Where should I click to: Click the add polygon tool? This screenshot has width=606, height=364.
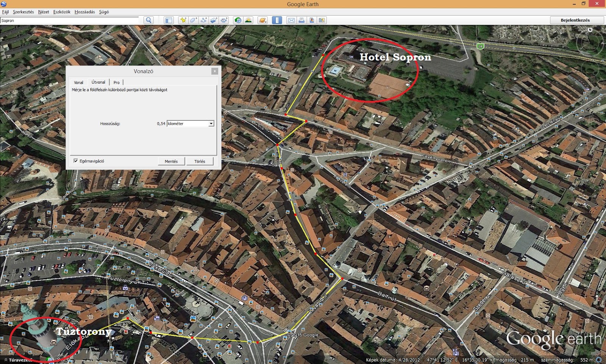[194, 20]
